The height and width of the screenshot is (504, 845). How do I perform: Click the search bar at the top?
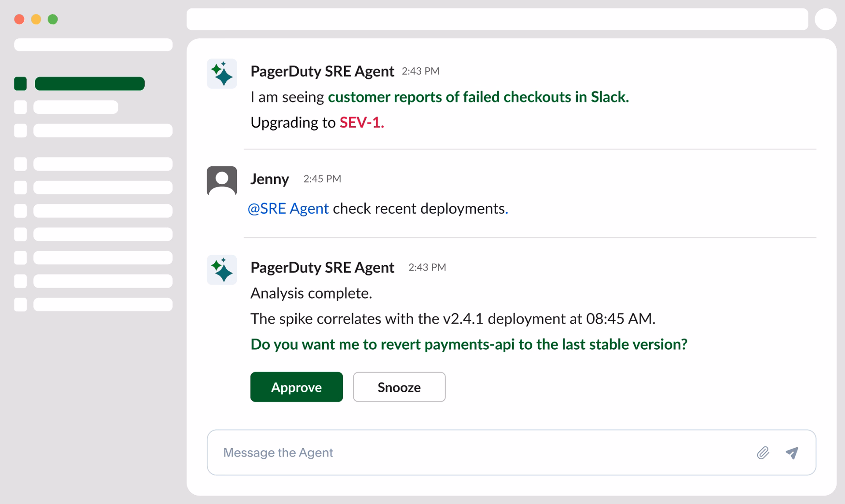pyautogui.click(x=497, y=19)
